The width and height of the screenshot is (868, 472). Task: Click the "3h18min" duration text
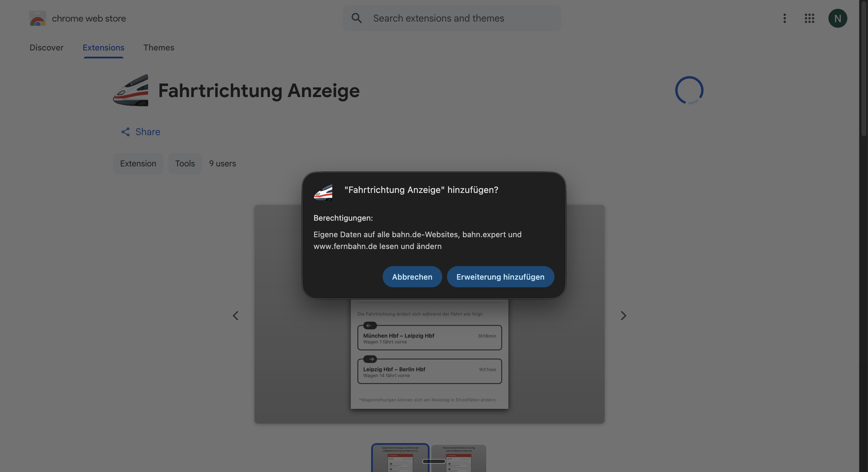click(x=487, y=336)
